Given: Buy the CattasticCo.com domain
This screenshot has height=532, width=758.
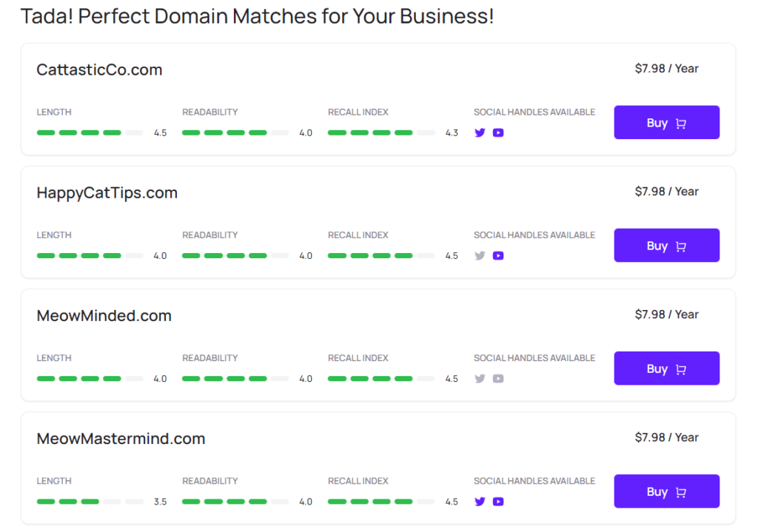Looking at the screenshot, I should coord(666,123).
